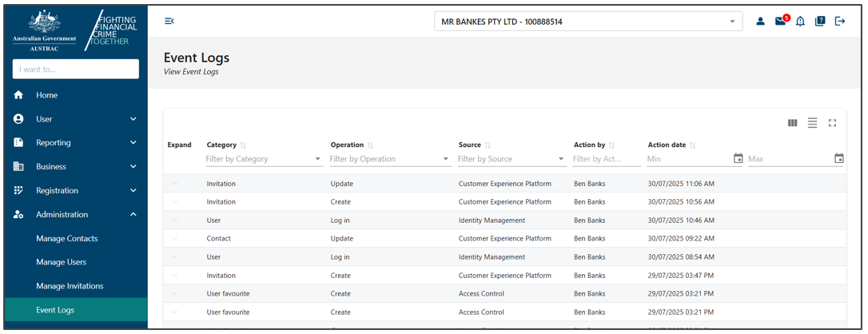The width and height of the screenshot is (868, 334).
Task: Click the Administration icon in sidebar
Action: (x=18, y=215)
